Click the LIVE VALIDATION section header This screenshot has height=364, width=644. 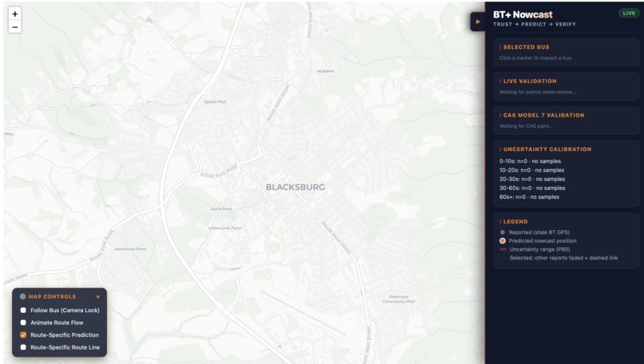point(530,81)
